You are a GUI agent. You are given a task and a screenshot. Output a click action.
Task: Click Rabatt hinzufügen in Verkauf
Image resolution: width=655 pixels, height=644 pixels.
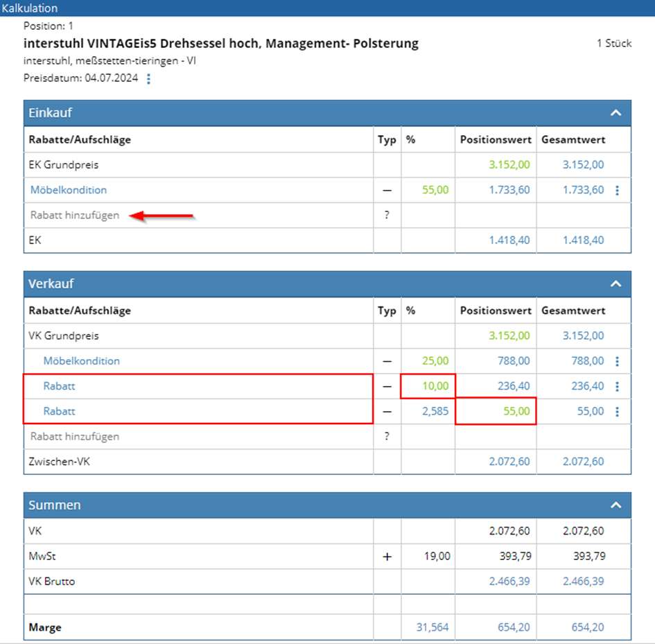[75, 437]
